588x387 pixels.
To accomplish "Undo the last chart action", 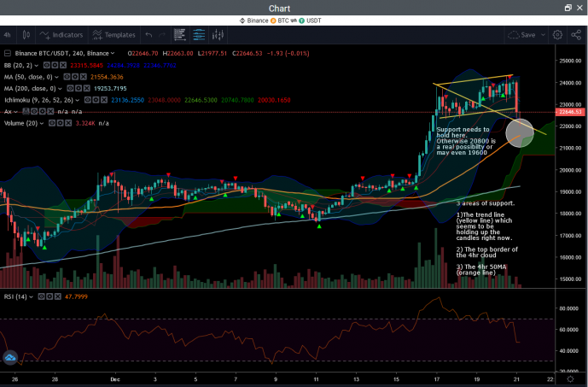I will [x=148, y=35].
